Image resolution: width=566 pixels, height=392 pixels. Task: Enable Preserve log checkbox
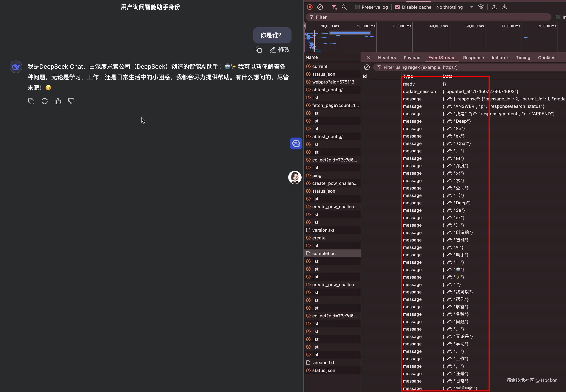click(357, 7)
